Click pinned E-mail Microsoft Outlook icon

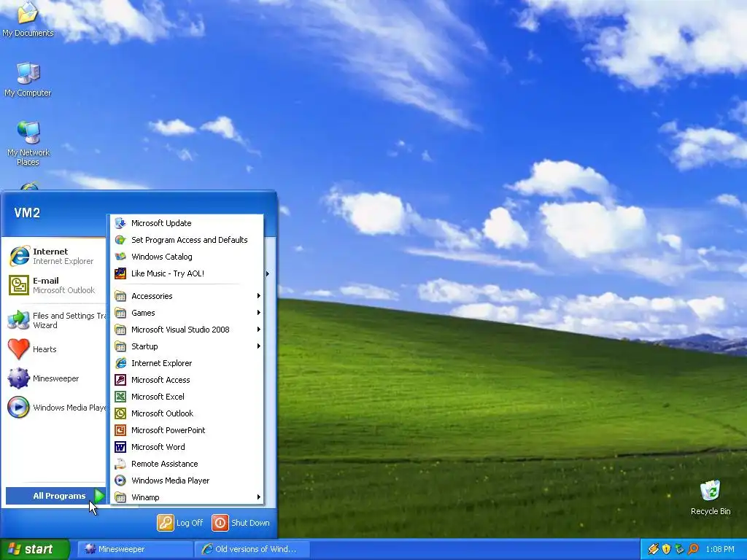19,285
